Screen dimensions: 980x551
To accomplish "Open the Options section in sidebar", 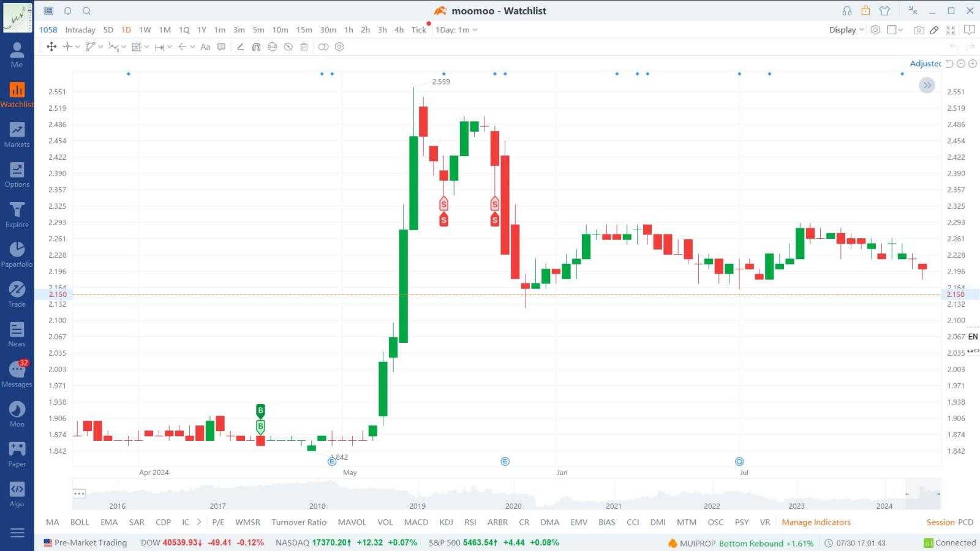I will coord(17,174).
